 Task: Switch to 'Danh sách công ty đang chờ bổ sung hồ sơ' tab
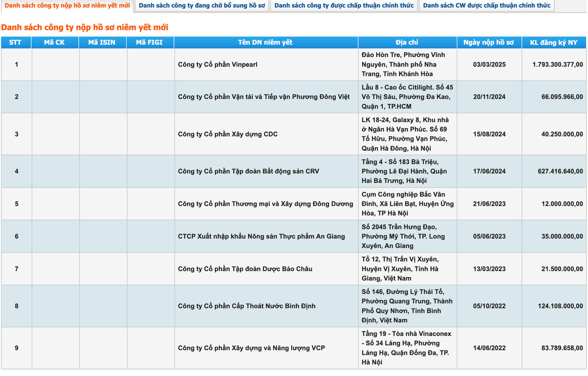coord(202,6)
